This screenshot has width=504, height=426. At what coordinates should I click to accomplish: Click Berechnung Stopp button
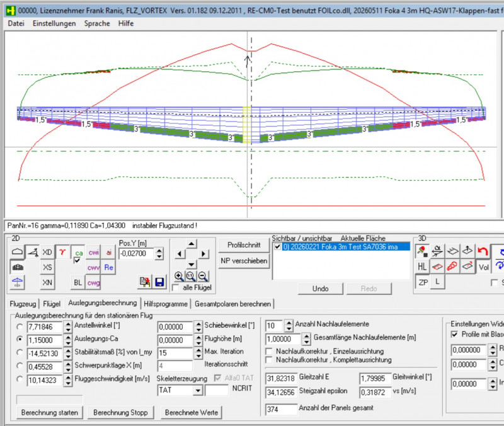point(120,413)
